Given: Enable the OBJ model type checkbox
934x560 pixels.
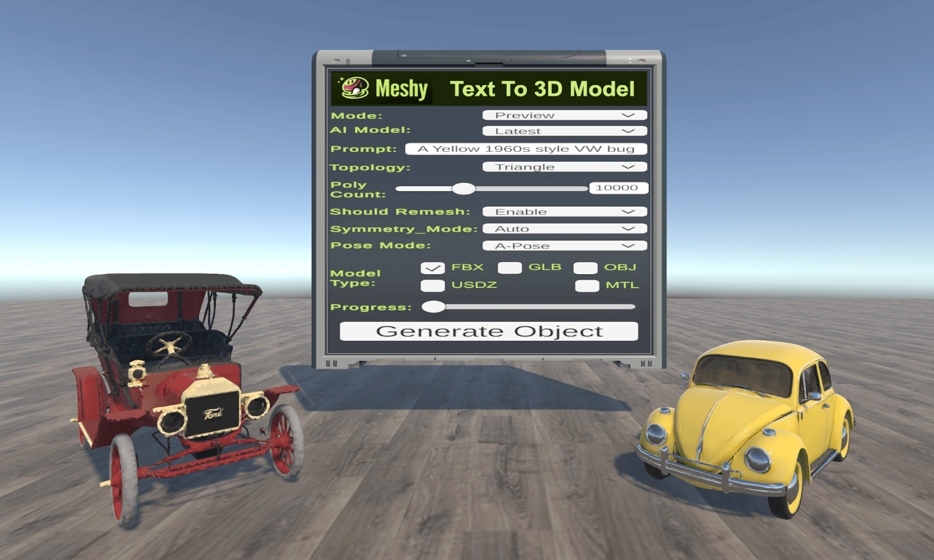Looking at the screenshot, I should tap(586, 268).
